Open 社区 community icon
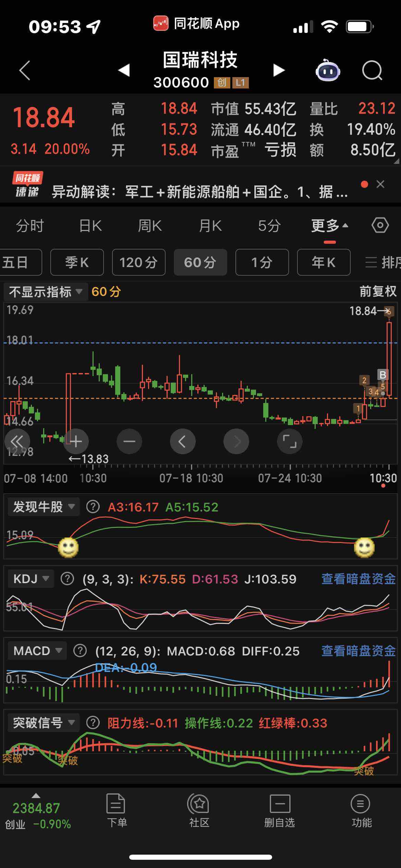 tap(199, 811)
